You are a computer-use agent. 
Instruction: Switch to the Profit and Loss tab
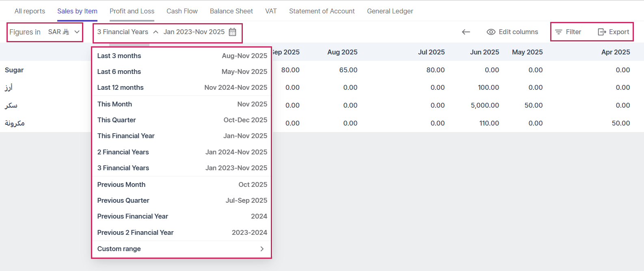(x=132, y=11)
